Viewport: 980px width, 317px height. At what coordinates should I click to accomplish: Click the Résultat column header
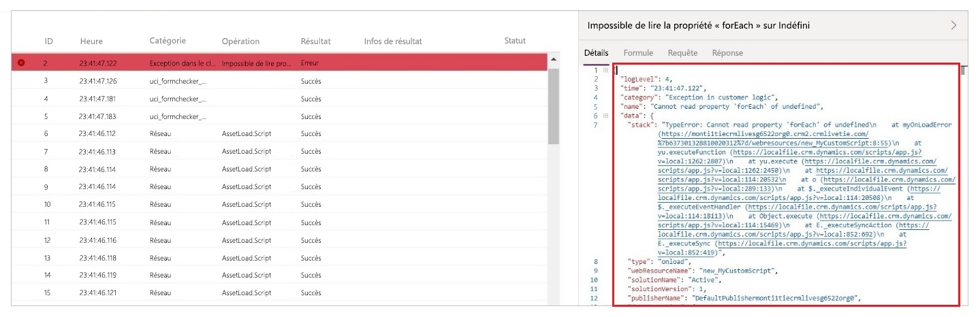pos(315,41)
